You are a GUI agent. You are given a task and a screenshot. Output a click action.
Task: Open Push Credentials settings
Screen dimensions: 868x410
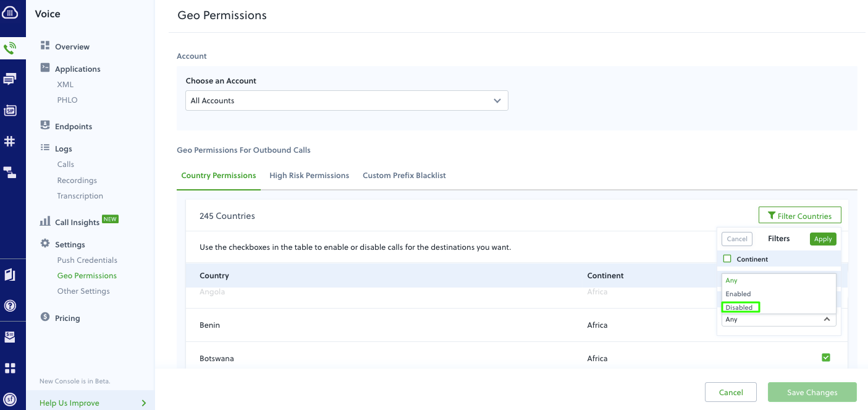(x=87, y=260)
